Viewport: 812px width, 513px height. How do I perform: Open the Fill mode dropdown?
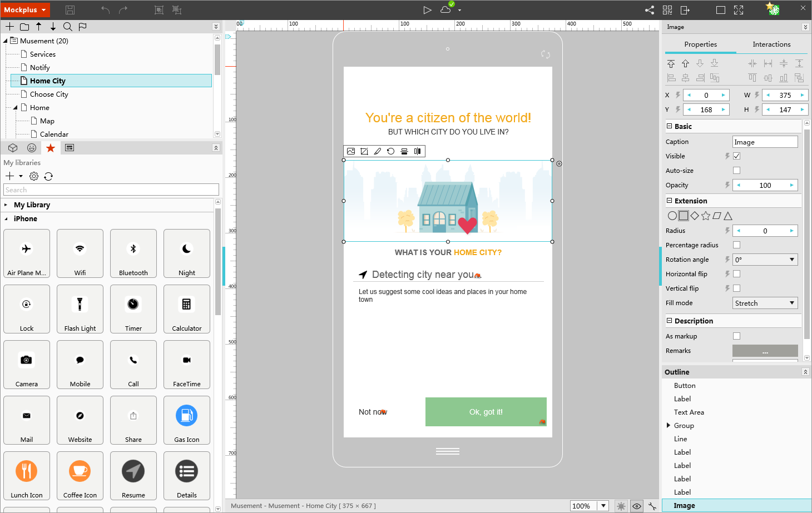(765, 303)
